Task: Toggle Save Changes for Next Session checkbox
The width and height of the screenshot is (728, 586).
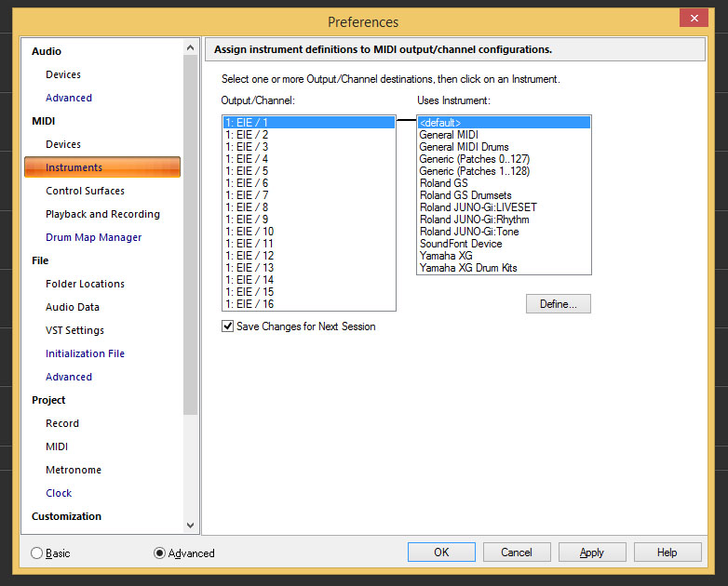Action: click(228, 326)
